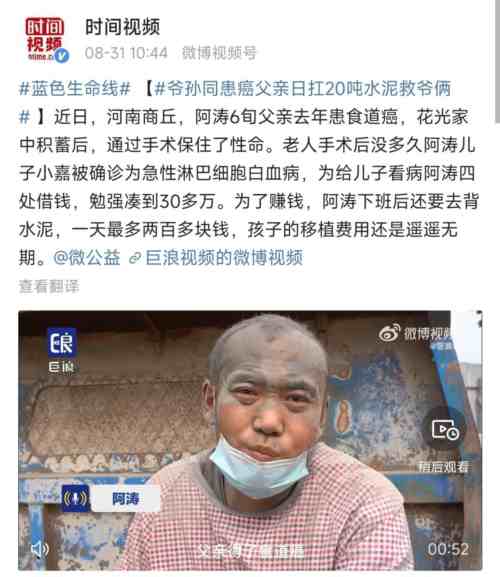The image size is (500, 577).
Task: Tap the chain link icon before 巨浪视频
Action: coord(135,258)
